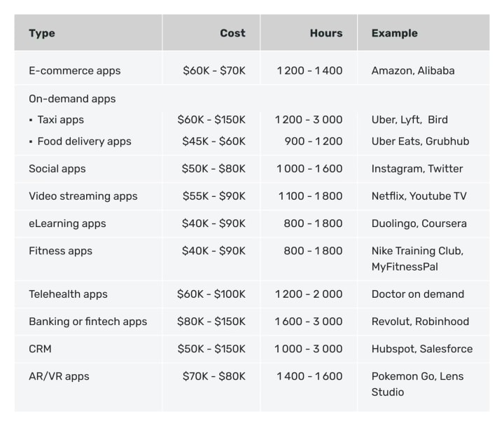Select the Fitness apps cell

(60, 251)
